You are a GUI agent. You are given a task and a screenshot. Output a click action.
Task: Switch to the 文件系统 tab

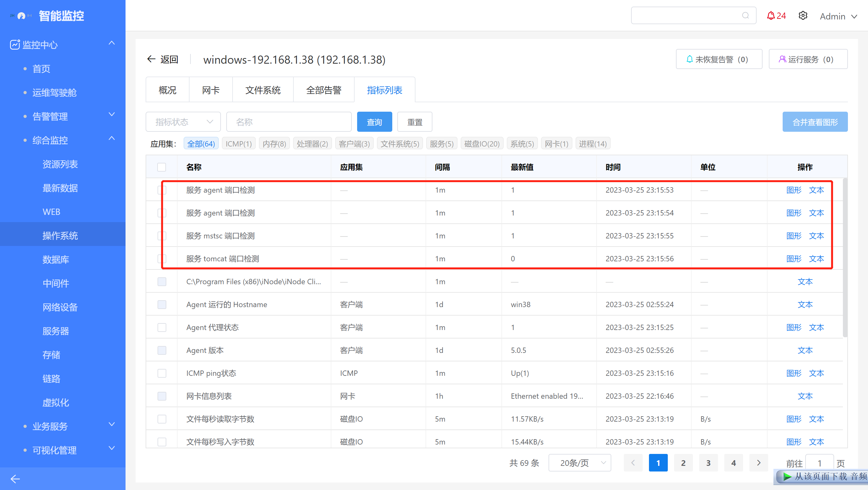[263, 90]
